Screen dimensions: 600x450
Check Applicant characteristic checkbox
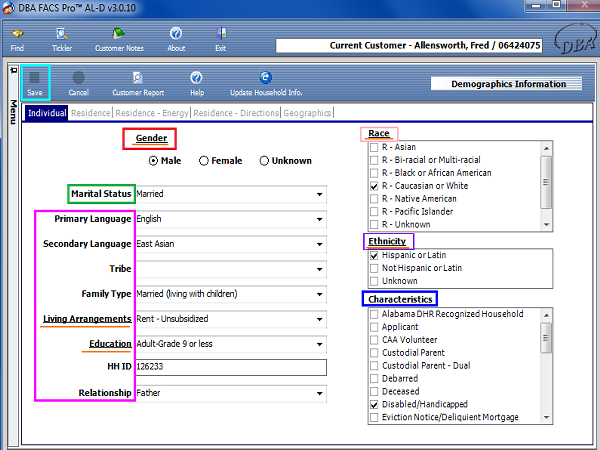click(x=374, y=327)
